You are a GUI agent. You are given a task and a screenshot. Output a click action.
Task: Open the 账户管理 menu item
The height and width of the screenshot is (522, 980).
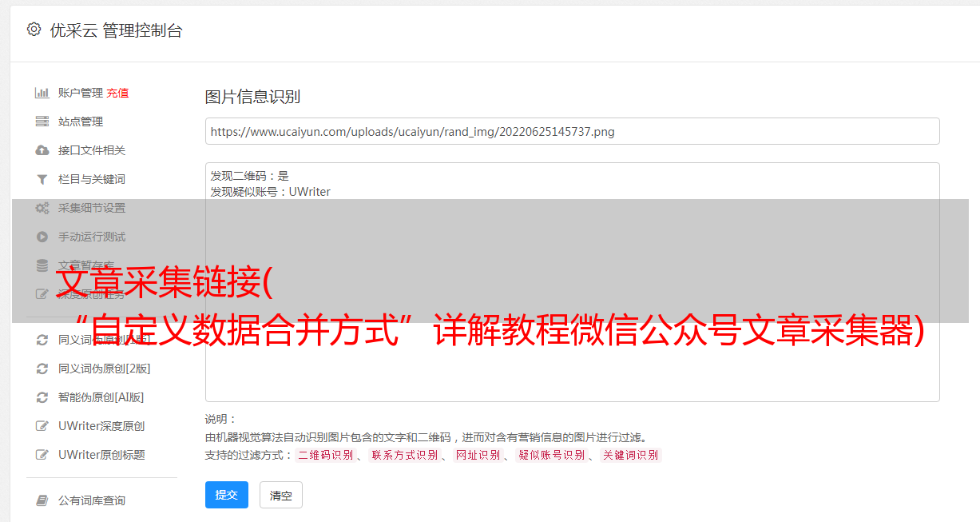click(81, 93)
